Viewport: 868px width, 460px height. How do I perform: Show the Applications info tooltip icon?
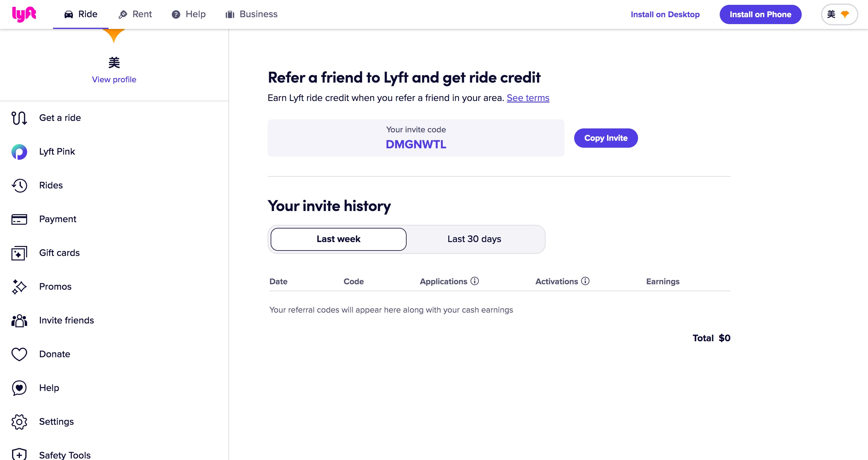click(x=474, y=281)
